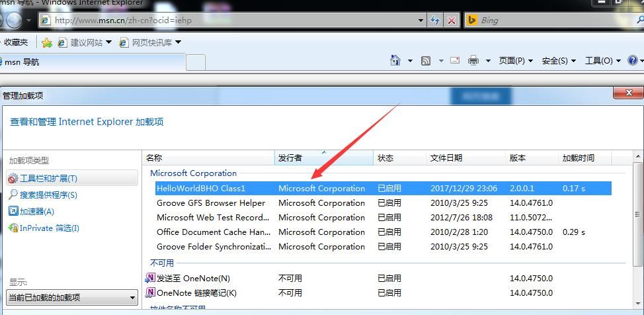The width and height of the screenshot is (644, 315).
Task: Click the red Stop loading icon
Action: coord(452,20)
